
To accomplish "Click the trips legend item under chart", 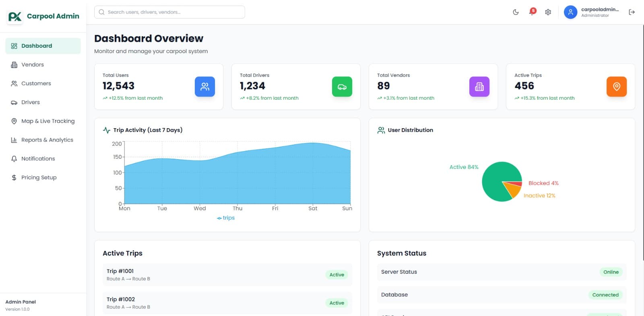I will pos(226,218).
